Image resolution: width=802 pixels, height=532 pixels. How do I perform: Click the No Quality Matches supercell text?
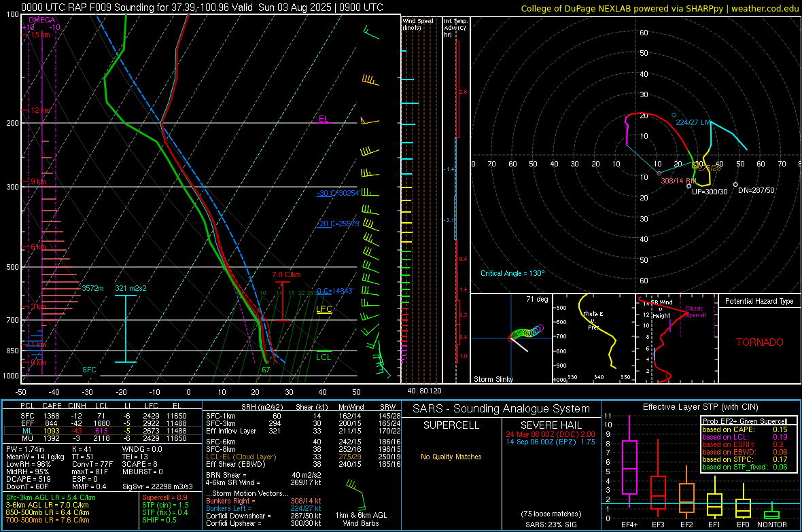coord(451,457)
